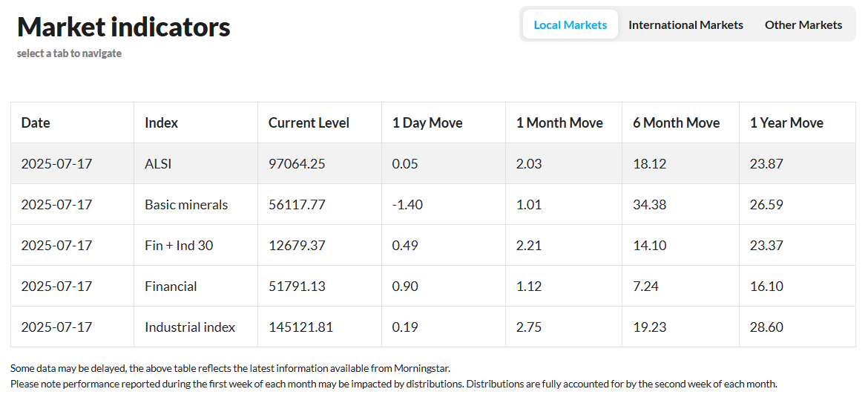Click the distributions performance note
The image size is (868, 406).
click(x=394, y=383)
